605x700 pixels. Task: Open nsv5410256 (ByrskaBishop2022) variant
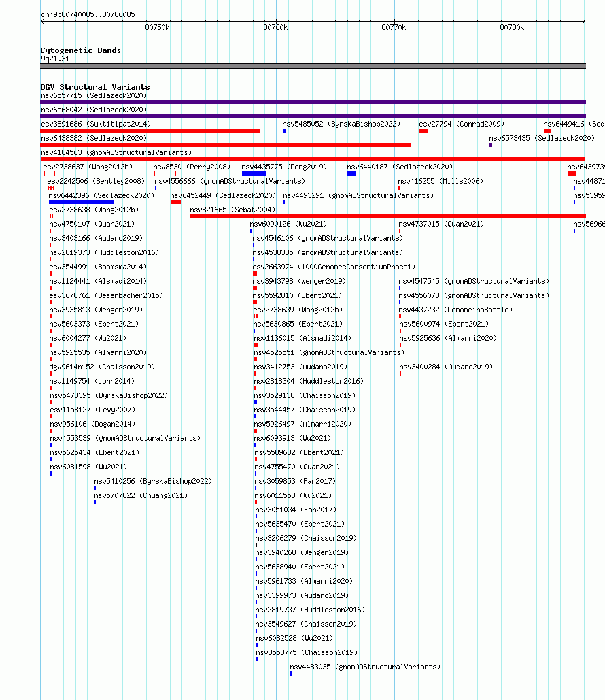tap(153, 481)
